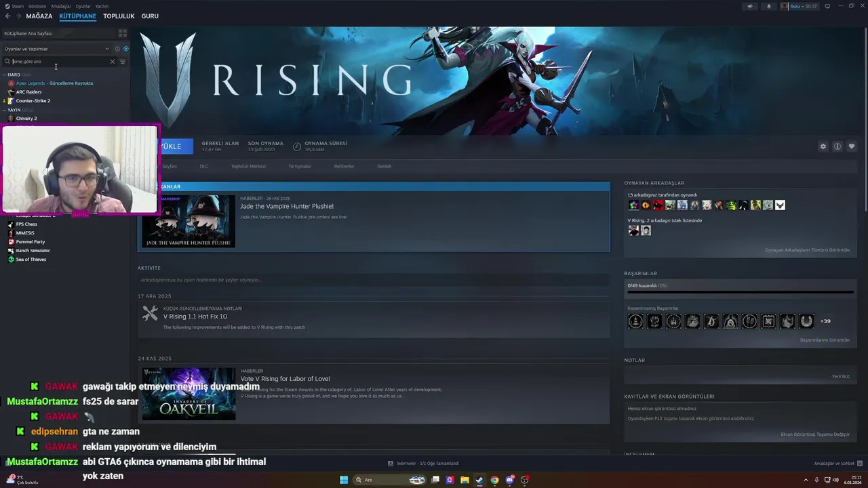Open the Topluluk Merkezi tab
868x488 pixels.
[248, 166]
